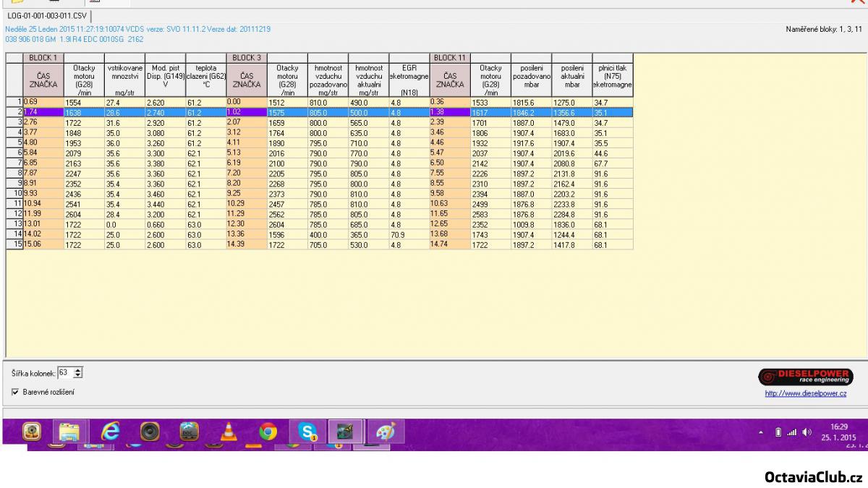The height and width of the screenshot is (488, 868).
Task: Click the clock showing 16:29 in tray
Action: click(839, 432)
